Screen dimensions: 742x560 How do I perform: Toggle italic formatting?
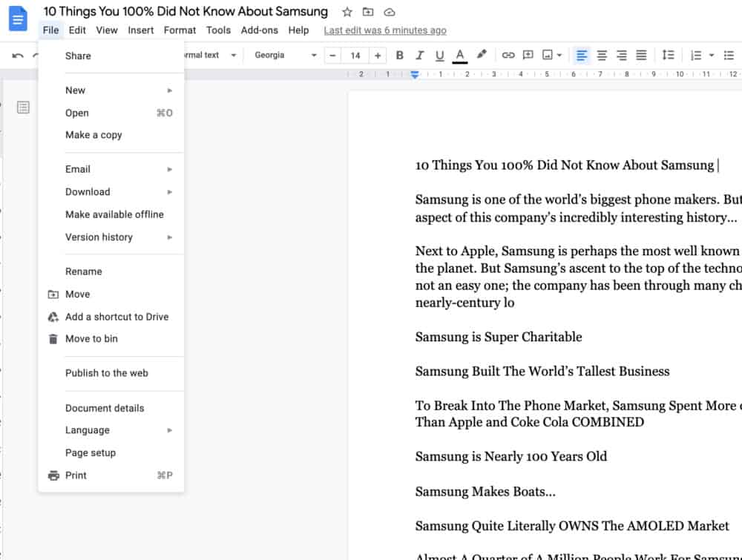pos(419,56)
